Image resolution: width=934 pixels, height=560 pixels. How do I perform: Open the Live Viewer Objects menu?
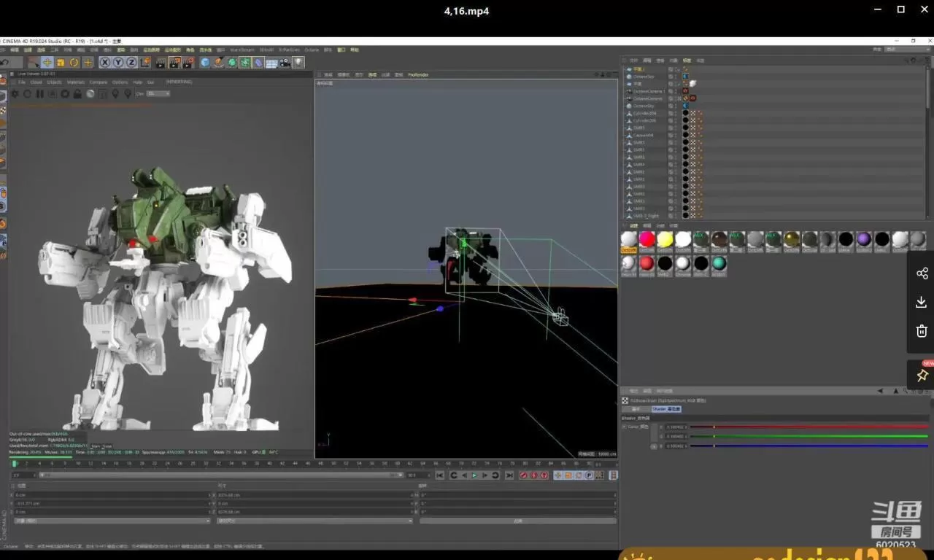click(55, 82)
